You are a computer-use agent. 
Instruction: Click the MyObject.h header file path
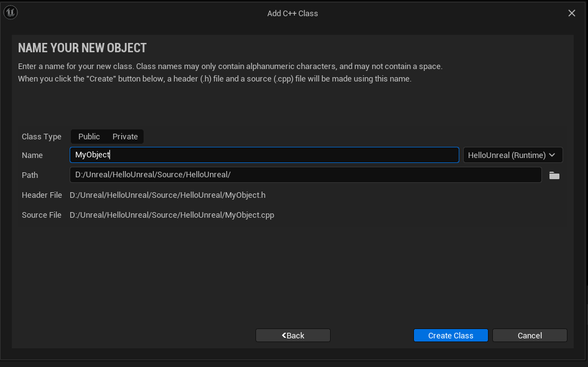(x=168, y=195)
